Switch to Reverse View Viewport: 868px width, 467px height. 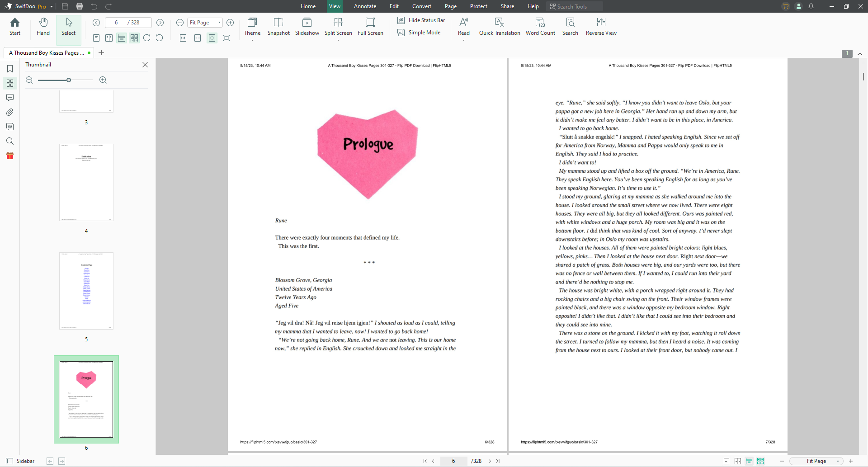click(x=601, y=27)
